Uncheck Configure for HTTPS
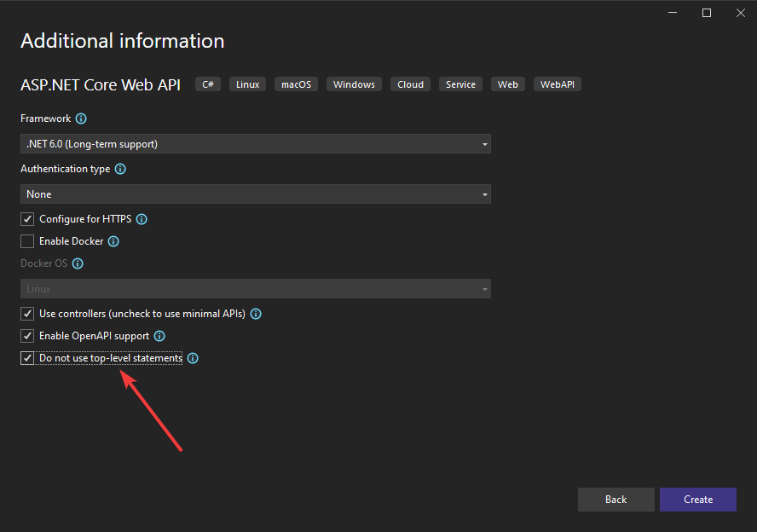This screenshot has height=532, width=757. tap(27, 219)
